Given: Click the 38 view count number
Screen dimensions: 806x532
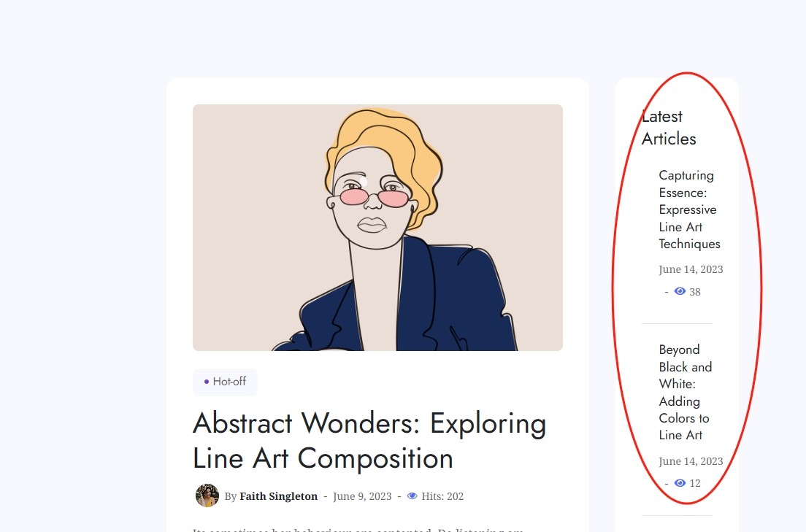Looking at the screenshot, I should pyautogui.click(x=695, y=292).
